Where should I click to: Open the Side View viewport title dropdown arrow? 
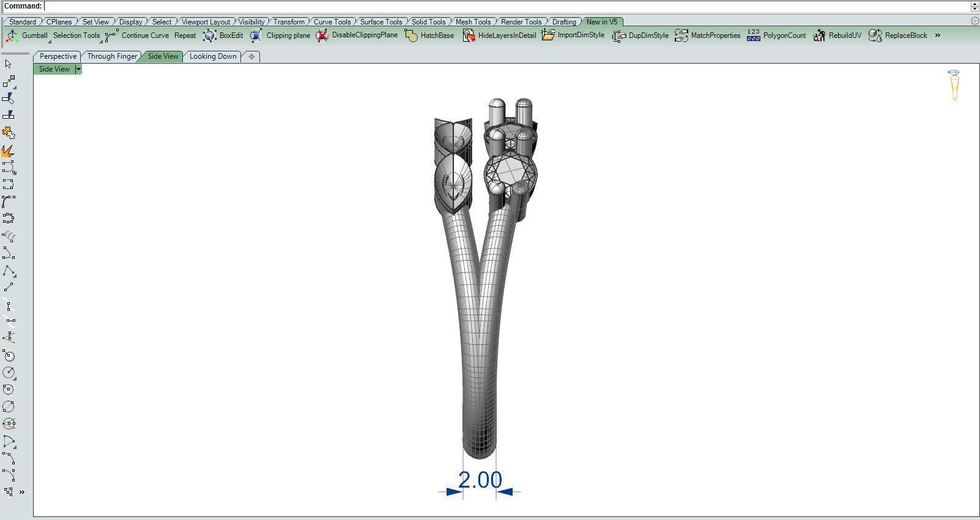click(78, 69)
